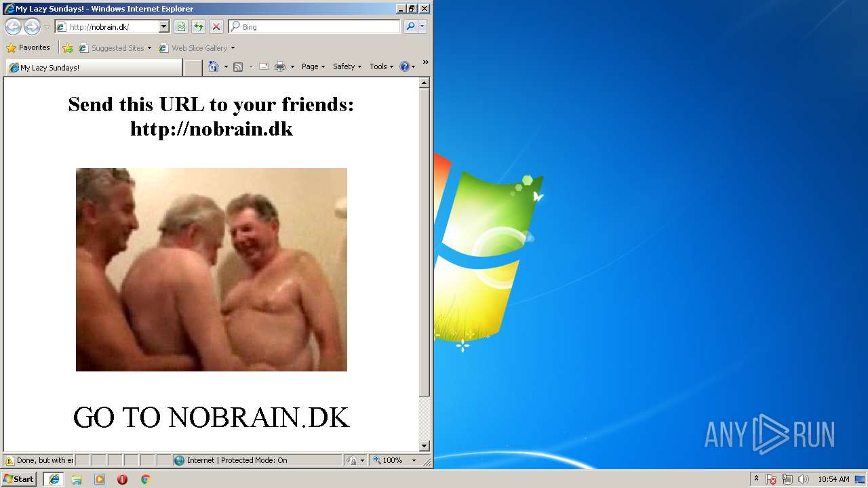The height and width of the screenshot is (488, 868).
Task: Click the error warning icon in status bar
Action: 9,460
